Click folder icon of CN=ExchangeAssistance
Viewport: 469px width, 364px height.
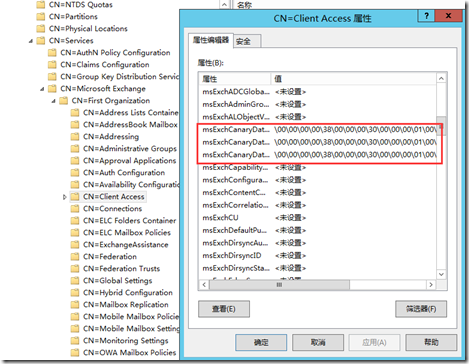click(75, 245)
